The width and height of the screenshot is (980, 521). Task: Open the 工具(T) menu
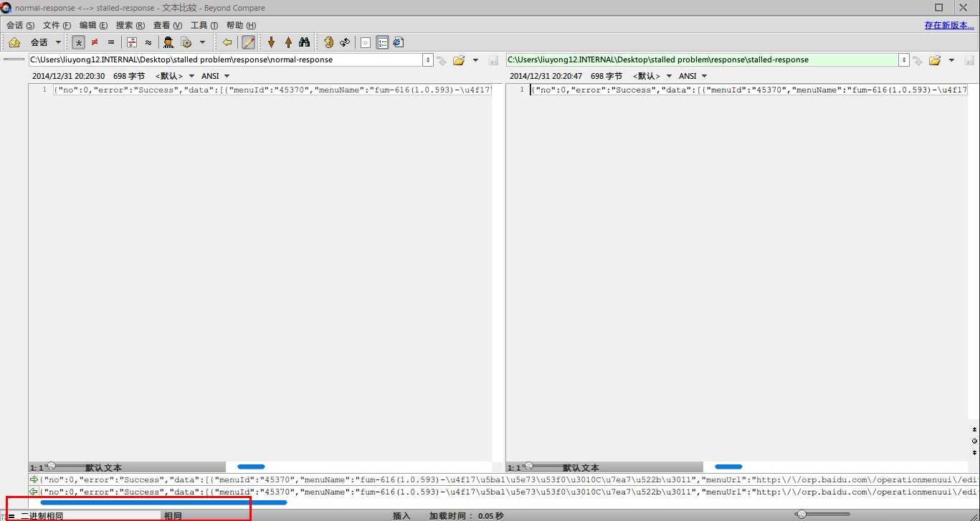204,25
